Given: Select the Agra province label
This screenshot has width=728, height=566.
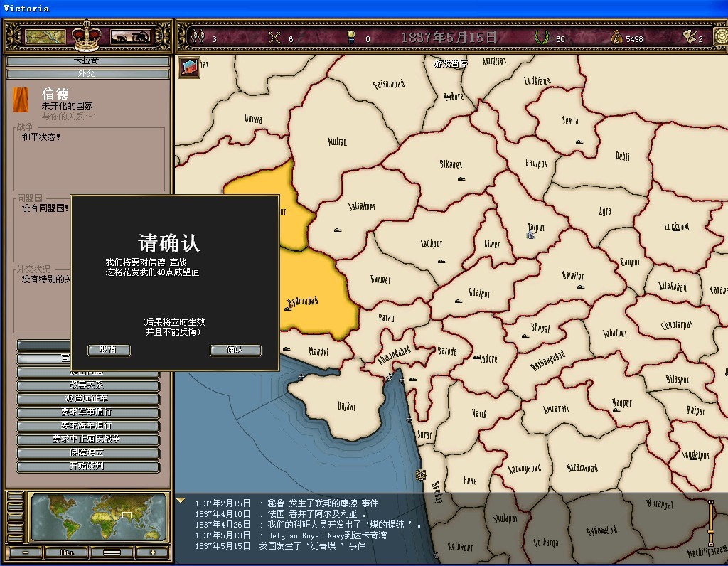Looking at the screenshot, I should coord(605,211).
